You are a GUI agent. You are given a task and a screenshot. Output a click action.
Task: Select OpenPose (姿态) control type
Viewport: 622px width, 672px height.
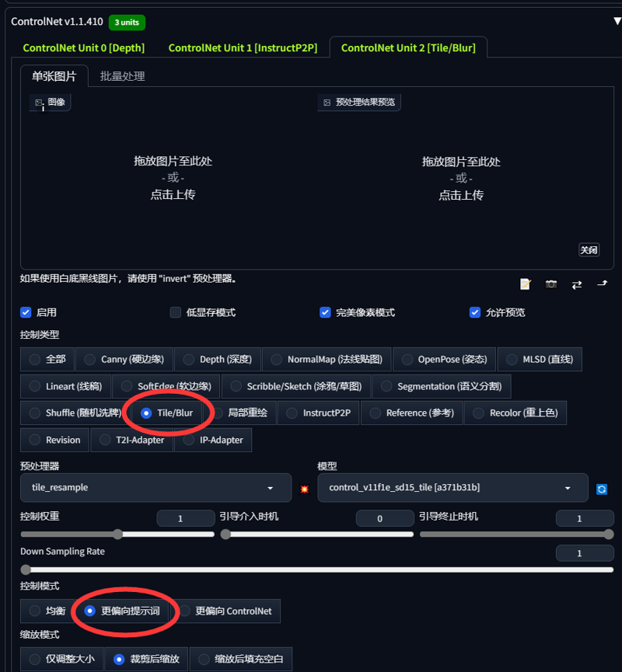(x=445, y=359)
